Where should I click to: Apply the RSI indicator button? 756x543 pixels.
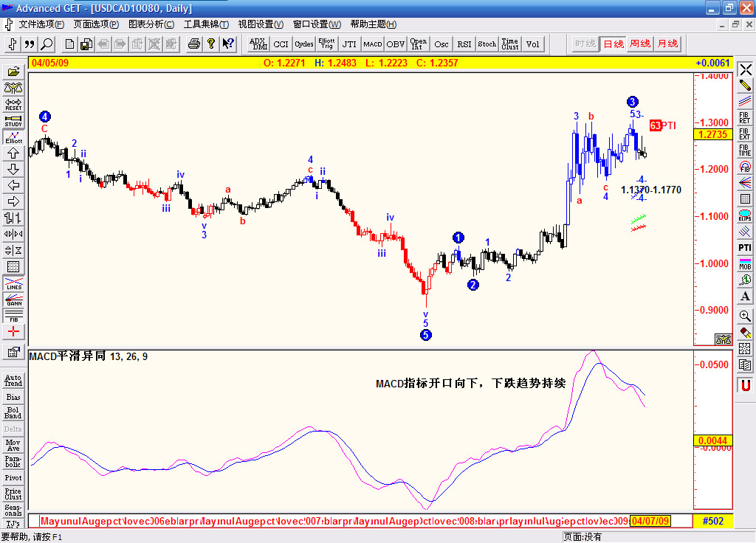tap(464, 44)
